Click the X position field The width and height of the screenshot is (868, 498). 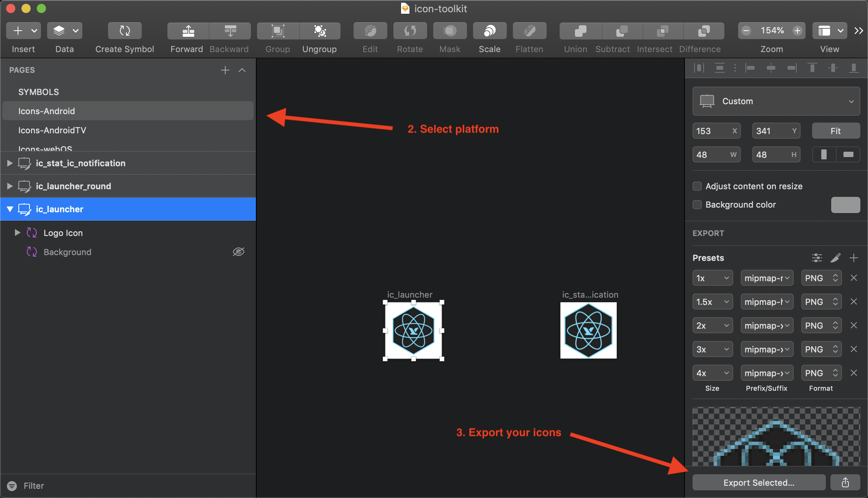tap(716, 131)
